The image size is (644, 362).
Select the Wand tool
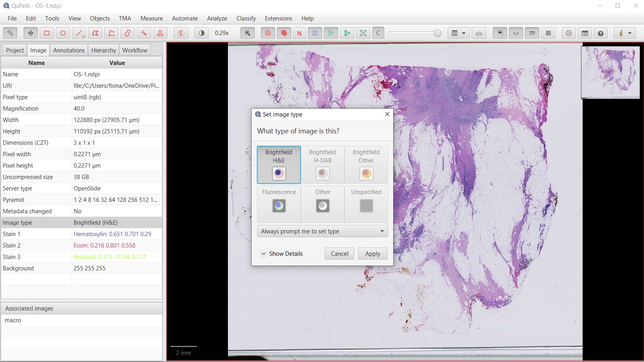[x=144, y=33]
